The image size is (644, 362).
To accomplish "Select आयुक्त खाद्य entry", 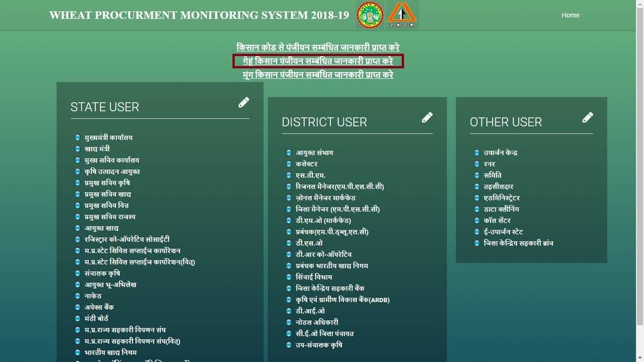I will tap(102, 228).
